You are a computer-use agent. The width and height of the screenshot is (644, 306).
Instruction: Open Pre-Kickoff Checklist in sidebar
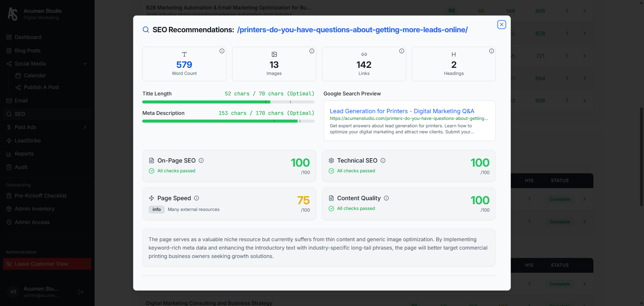[47, 196]
